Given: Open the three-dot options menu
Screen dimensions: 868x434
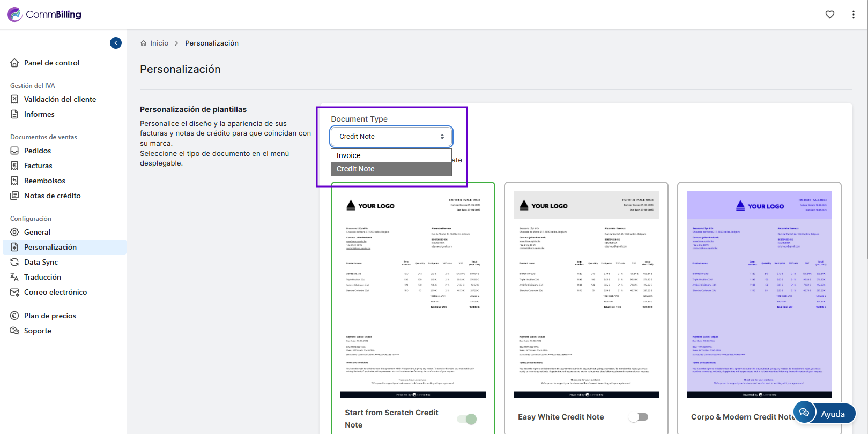Looking at the screenshot, I should 853,14.
